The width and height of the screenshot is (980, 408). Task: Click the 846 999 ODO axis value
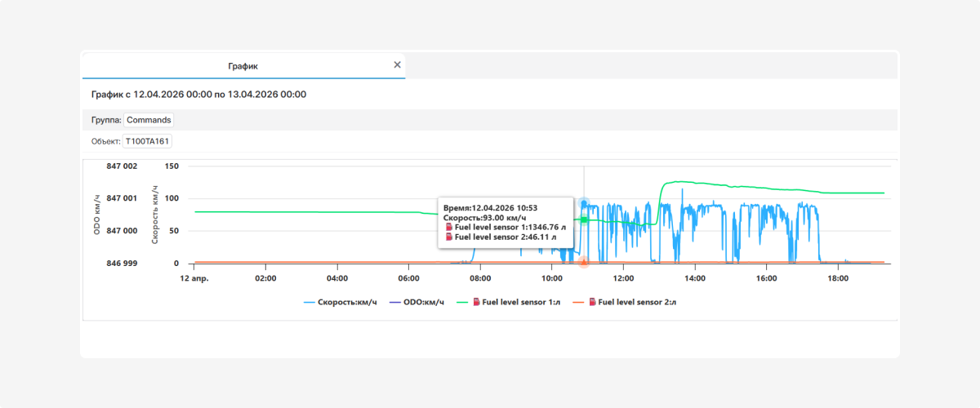point(122,264)
